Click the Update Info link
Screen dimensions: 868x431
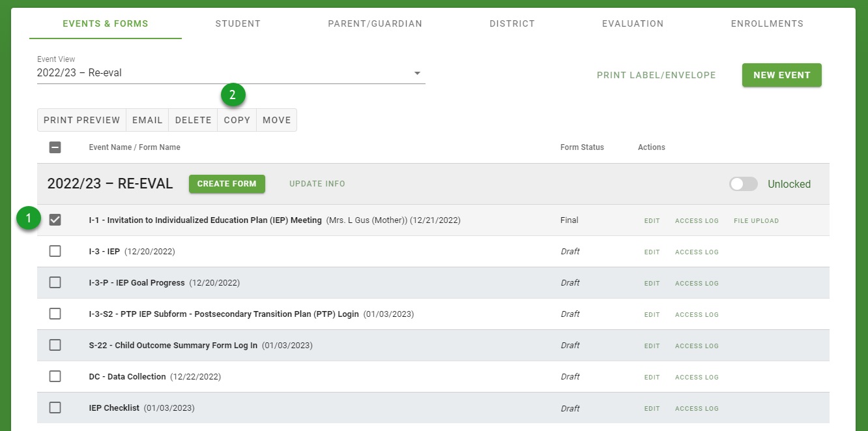(317, 184)
